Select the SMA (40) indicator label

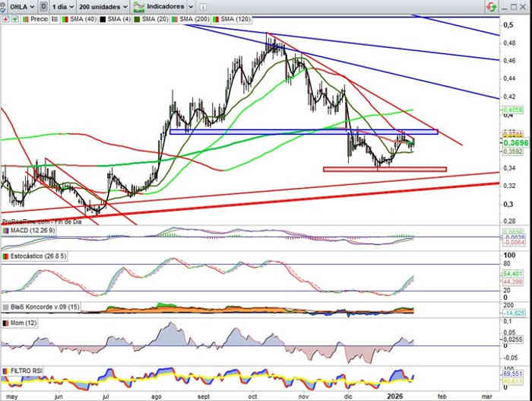click(x=83, y=18)
